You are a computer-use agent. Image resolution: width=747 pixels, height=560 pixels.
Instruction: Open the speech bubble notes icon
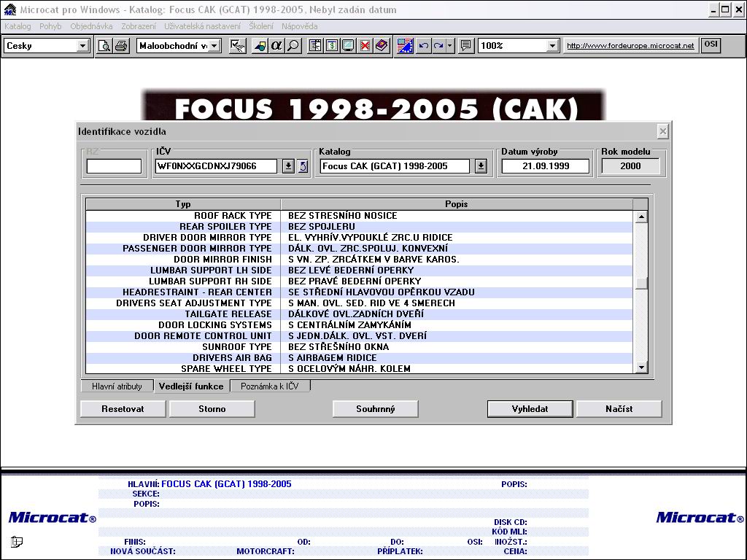pyautogui.click(x=465, y=46)
